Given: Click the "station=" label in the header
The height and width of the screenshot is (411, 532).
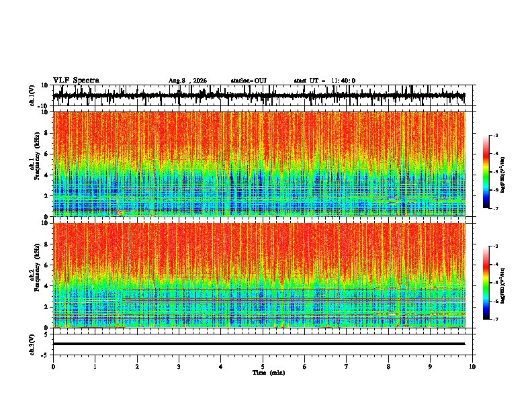Looking at the screenshot, I should point(242,81).
